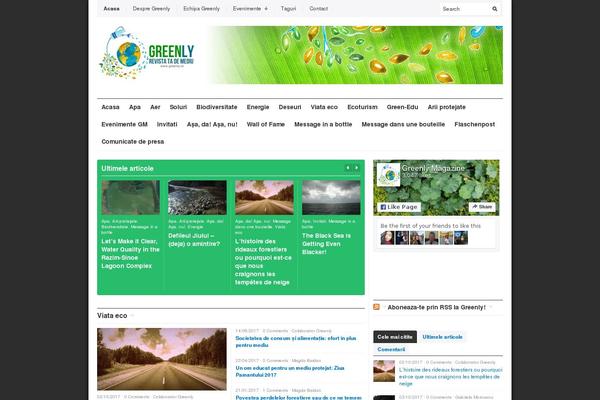Open the Arii protejate category
Screen dimensions: 600x400
pyautogui.click(x=447, y=107)
